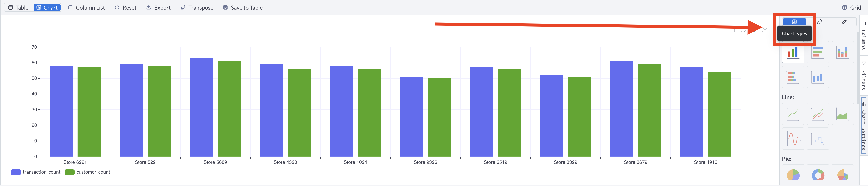Select the simple pie chart color thumbnail
Screen dimensions: 868x186
click(x=793, y=175)
